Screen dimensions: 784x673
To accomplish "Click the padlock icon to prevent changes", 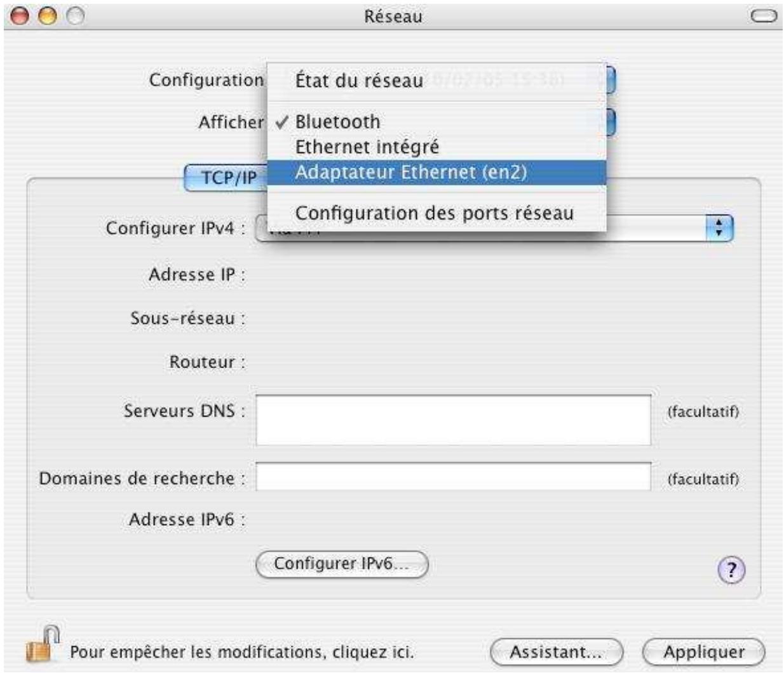I will pyautogui.click(x=43, y=644).
